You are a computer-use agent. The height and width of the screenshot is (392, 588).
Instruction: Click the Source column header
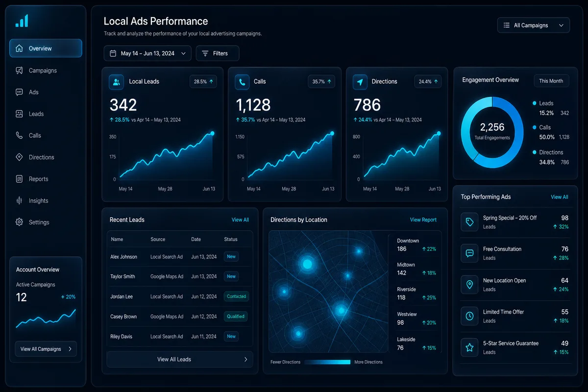pos(158,240)
